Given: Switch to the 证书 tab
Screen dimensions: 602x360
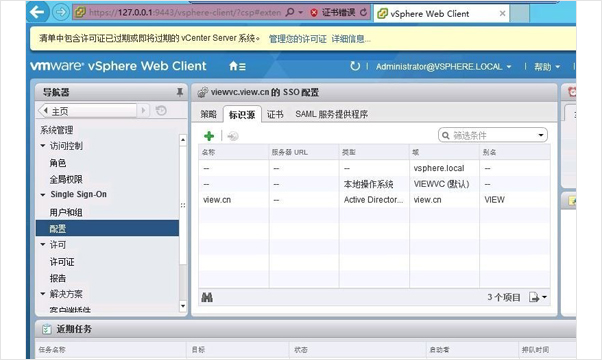Looking at the screenshot, I should 275,114.
